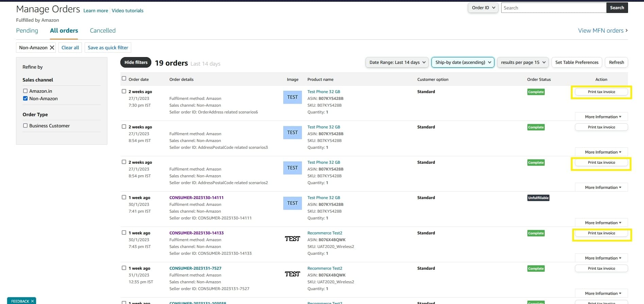Switch to the Pending orders tab
The height and width of the screenshot is (304, 644).
[x=27, y=31]
